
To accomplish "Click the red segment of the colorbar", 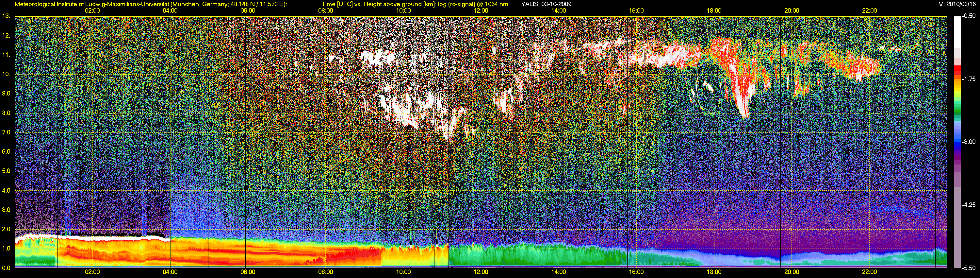I will [956, 69].
